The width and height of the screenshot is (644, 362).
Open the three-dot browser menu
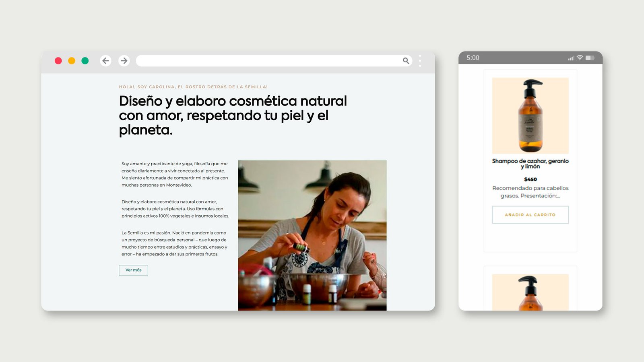click(420, 61)
